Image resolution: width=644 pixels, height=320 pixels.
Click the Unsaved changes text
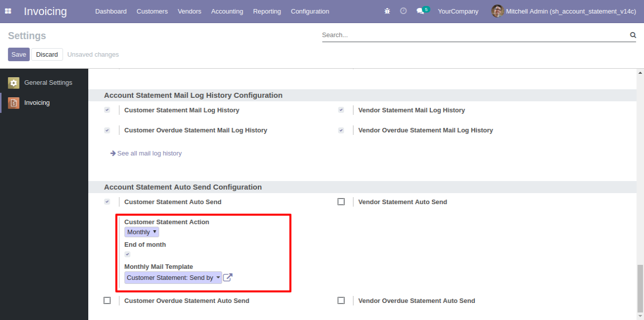93,54
